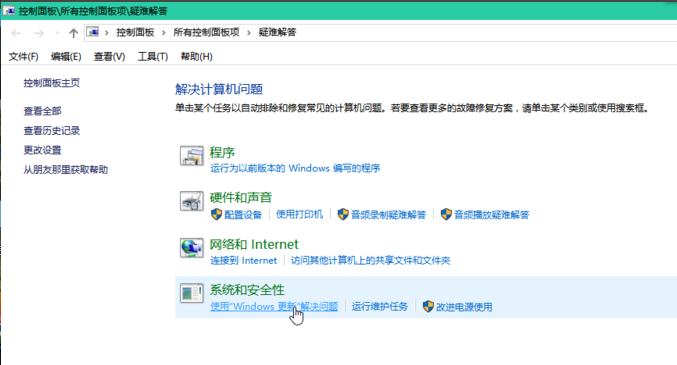
Task: Select 查看全部 in the sidebar
Action: (x=42, y=111)
